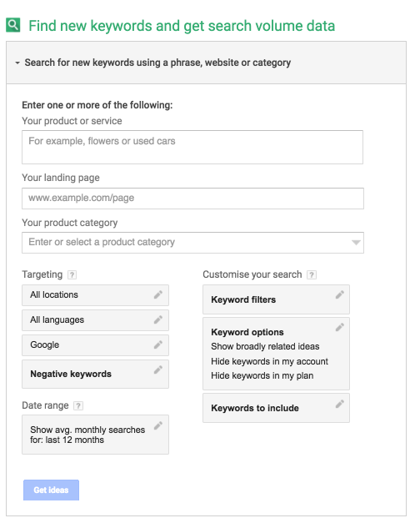Open Show avg. monthly searches setting
Image resolution: width=420 pixels, height=523 pixels.
[x=95, y=435]
